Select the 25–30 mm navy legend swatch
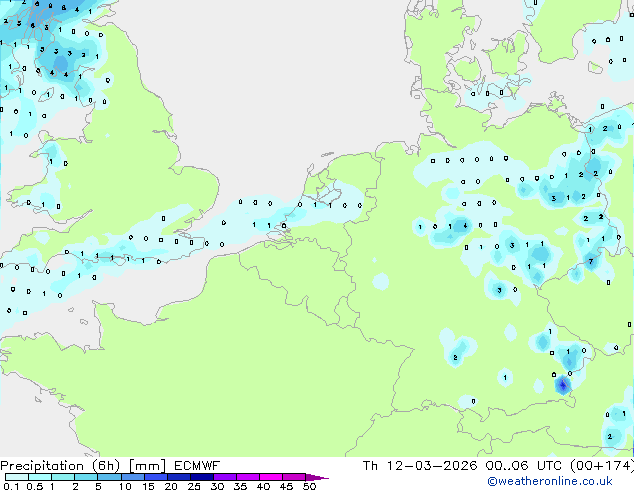634x490 pixels. 202,477
